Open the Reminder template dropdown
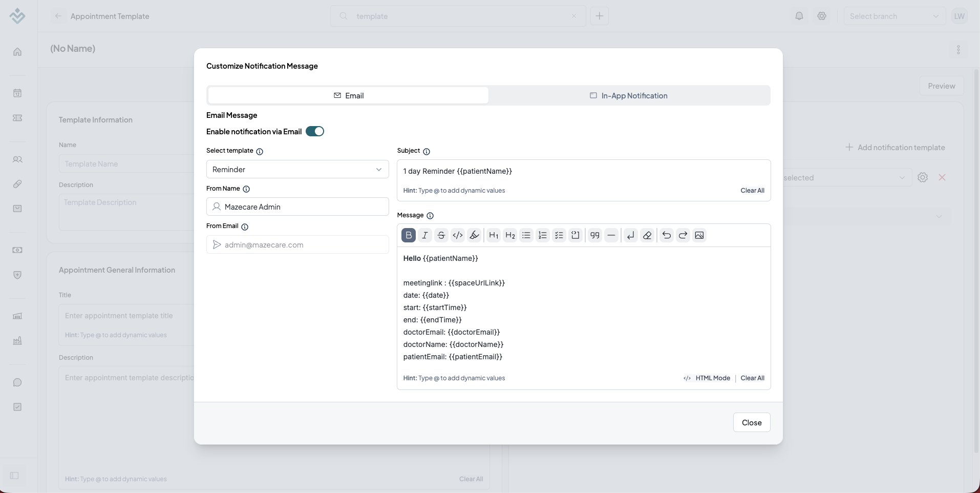The width and height of the screenshot is (980, 493). point(297,169)
